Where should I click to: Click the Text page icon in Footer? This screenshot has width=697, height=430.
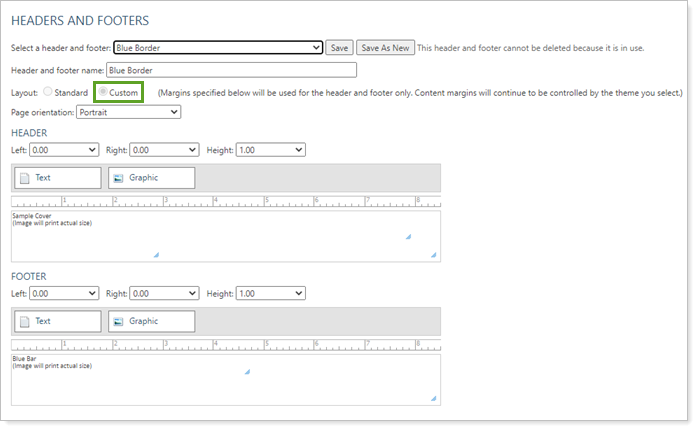[26, 322]
